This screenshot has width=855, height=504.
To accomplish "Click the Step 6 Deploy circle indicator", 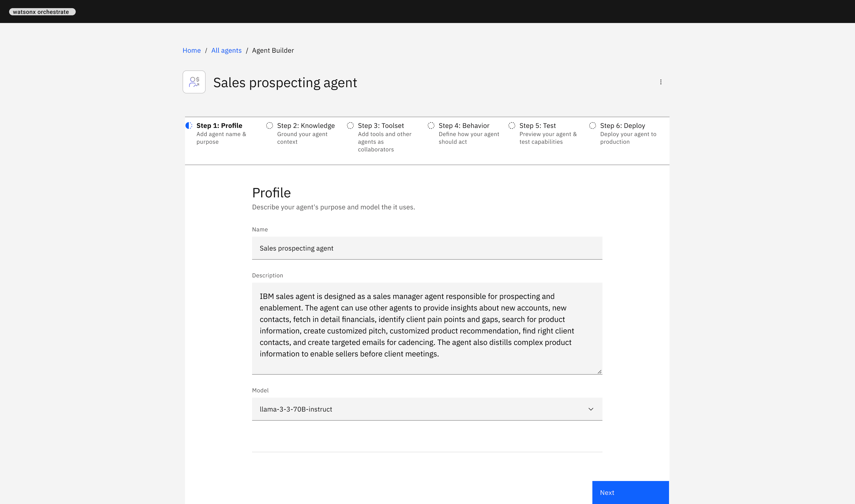I will point(592,126).
